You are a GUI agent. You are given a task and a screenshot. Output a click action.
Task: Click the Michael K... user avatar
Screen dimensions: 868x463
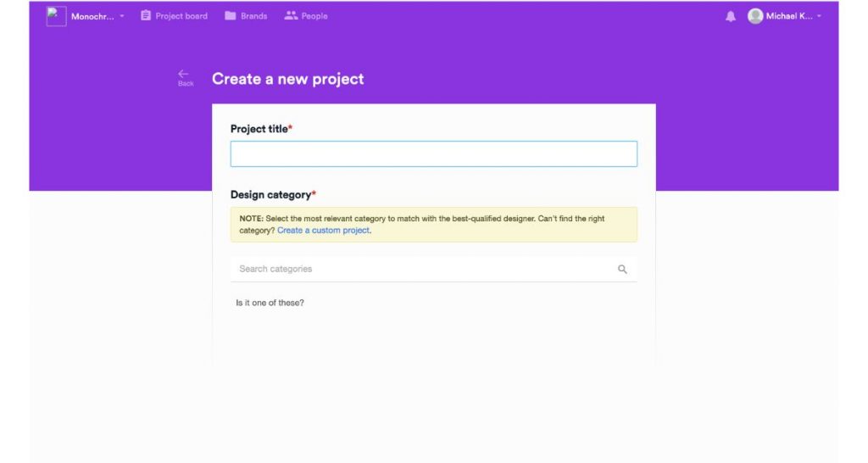pos(755,16)
